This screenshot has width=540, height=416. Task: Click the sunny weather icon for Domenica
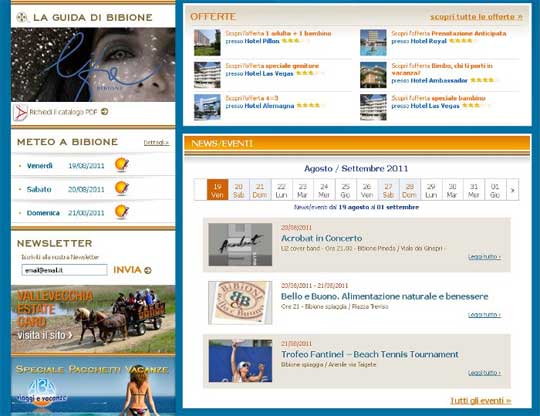pyautogui.click(x=122, y=212)
